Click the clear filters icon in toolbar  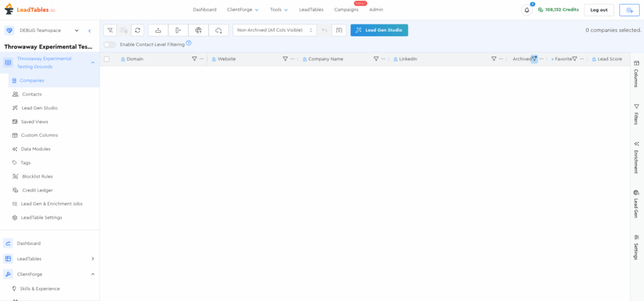point(110,30)
